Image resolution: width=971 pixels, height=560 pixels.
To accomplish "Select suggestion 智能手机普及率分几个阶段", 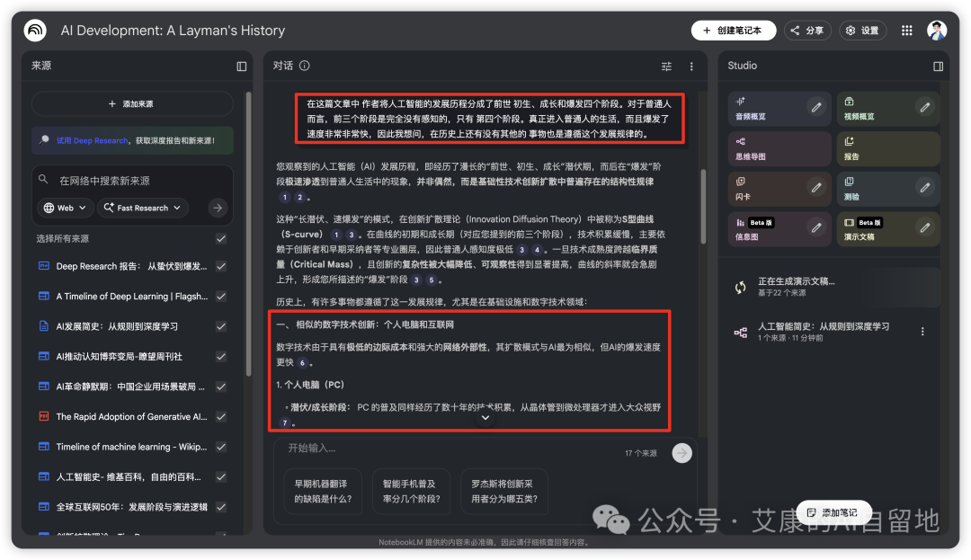I will click(411, 492).
